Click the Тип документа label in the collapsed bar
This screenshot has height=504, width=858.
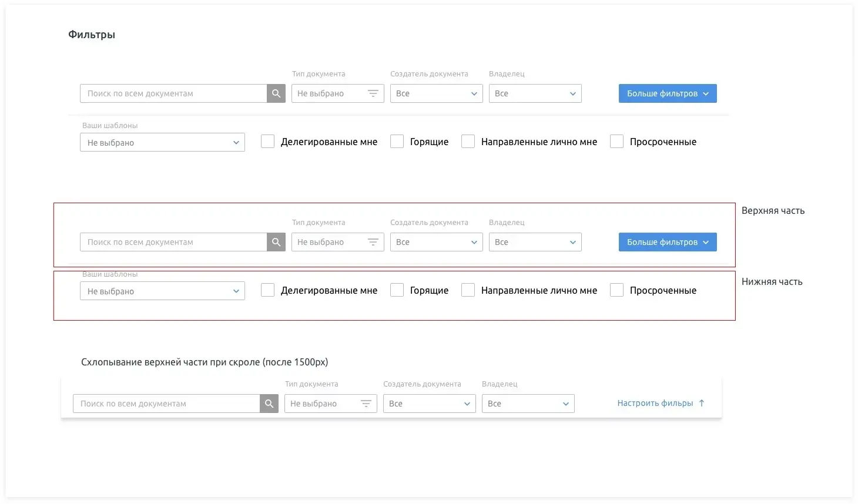(x=311, y=384)
